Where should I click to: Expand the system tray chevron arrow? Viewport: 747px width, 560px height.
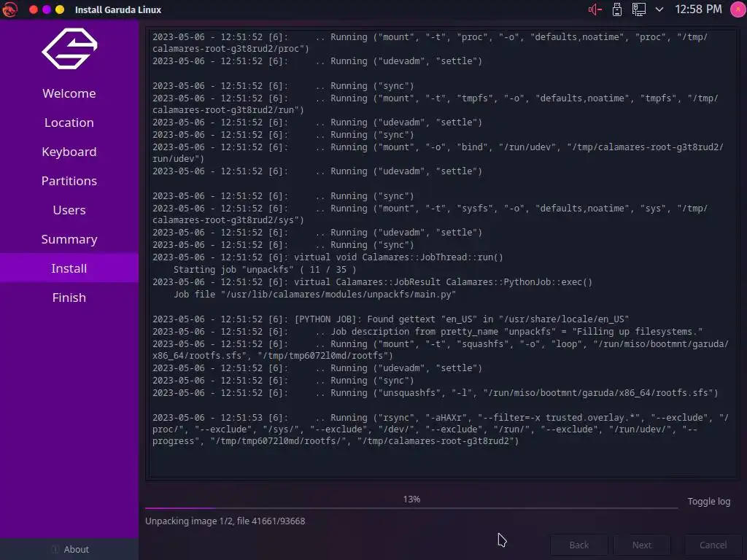(x=659, y=9)
